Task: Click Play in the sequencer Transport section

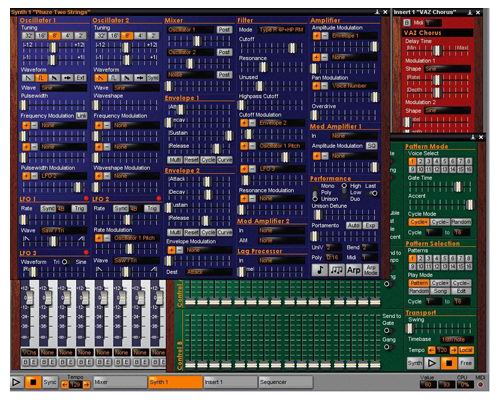Action: 432,363
